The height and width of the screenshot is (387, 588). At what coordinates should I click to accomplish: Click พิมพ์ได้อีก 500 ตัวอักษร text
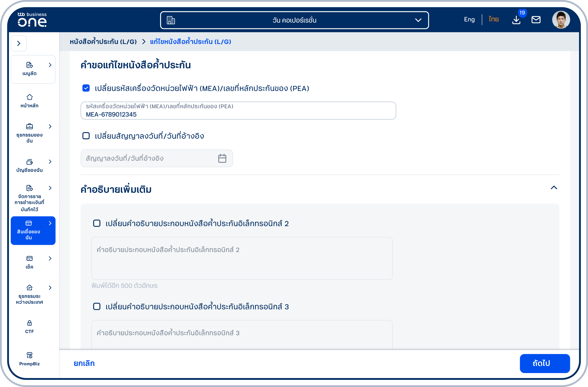click(124, 286)
